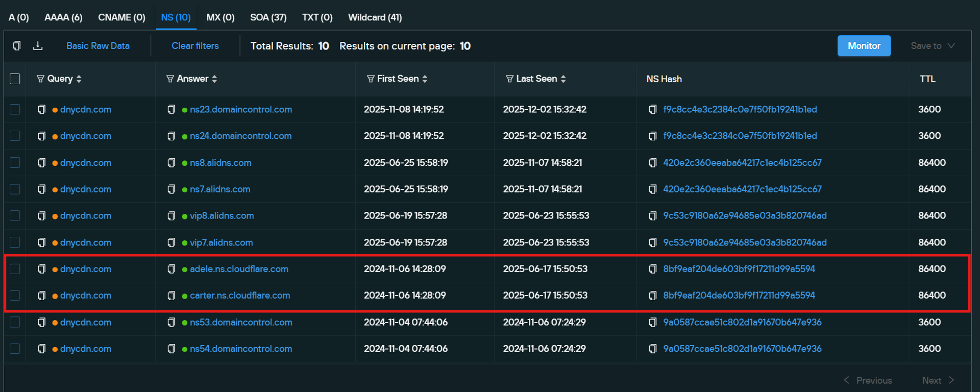Switch to the SOA (37) tab
This screenshot has height=392, width=980.
coord(268,17)
